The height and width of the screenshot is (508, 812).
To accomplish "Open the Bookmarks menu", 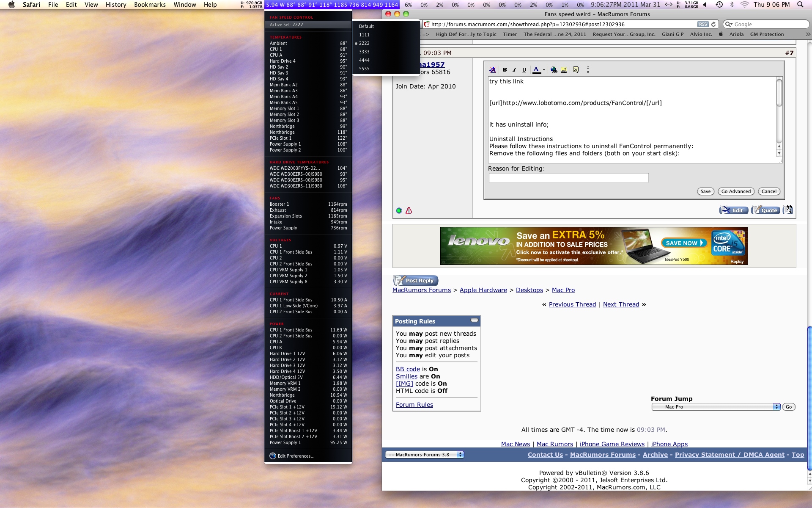I will tap(150, 5).
